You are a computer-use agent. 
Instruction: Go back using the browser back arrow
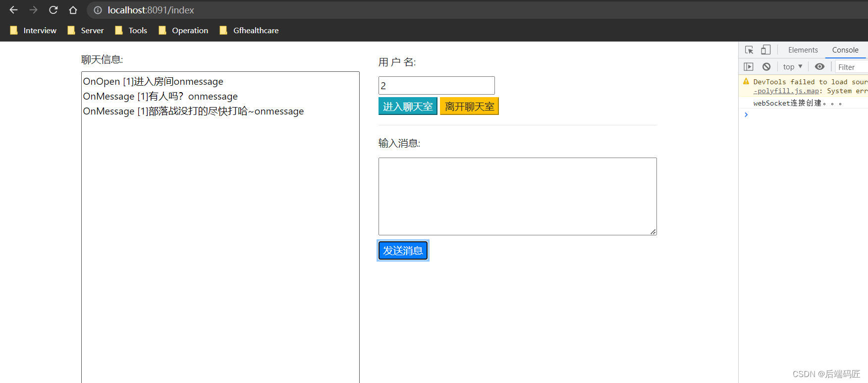[x=13, y=10]
